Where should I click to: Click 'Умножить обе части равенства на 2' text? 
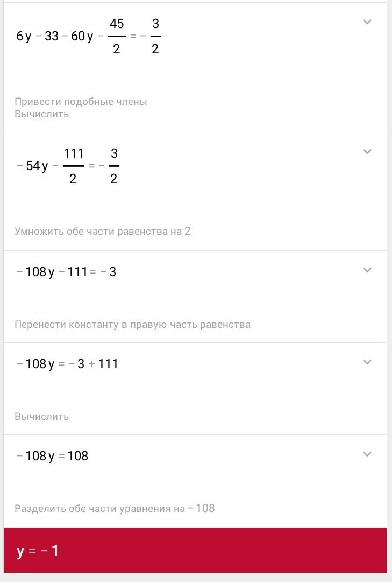[x=103, y=232]
